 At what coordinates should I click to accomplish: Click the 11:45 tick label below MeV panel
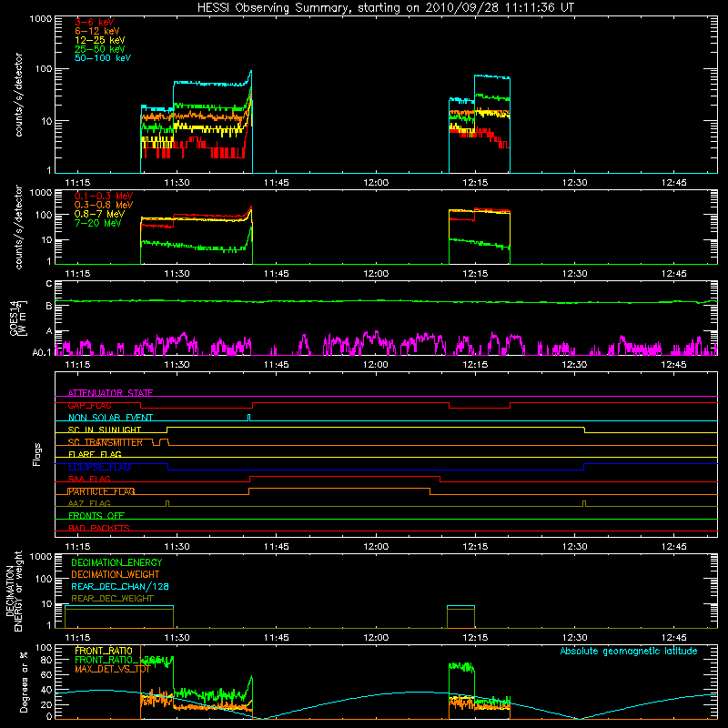point(277,274)
